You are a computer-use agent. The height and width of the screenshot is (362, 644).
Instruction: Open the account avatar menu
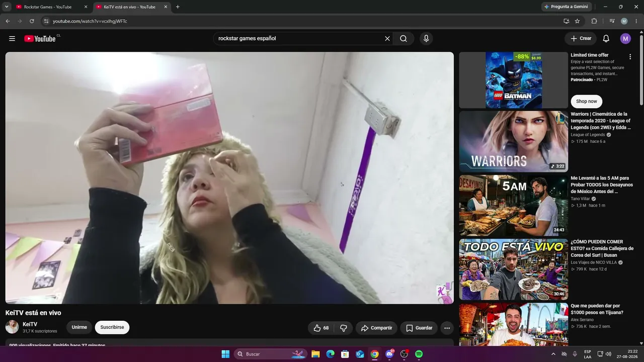(x=625, y=39)
